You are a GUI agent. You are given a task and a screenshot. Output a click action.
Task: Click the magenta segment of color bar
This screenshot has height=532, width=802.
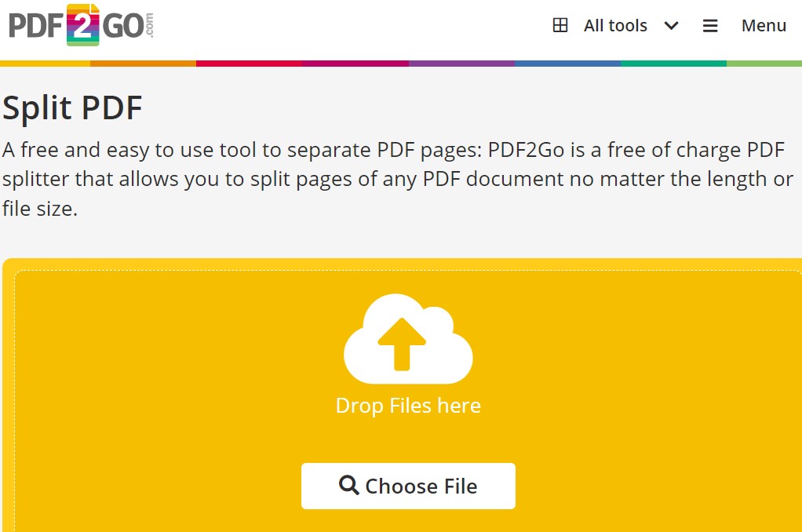[355, 64]
